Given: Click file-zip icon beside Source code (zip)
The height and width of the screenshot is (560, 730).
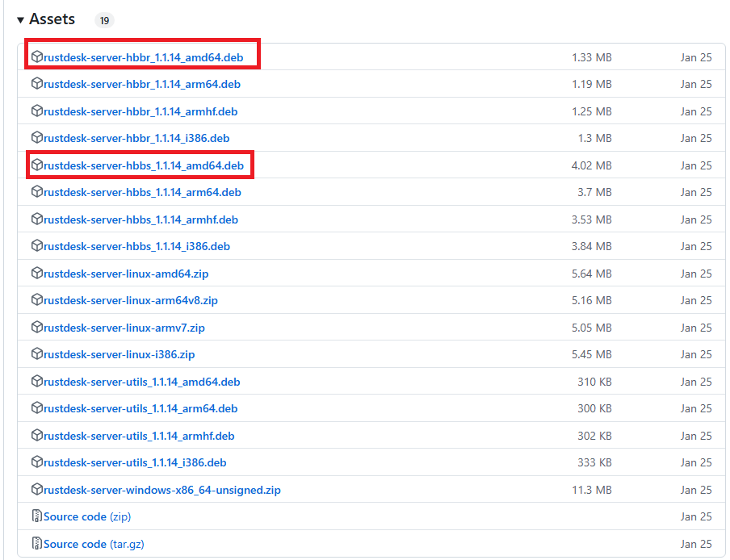Looking at the screenshot, I should point(36,516).
